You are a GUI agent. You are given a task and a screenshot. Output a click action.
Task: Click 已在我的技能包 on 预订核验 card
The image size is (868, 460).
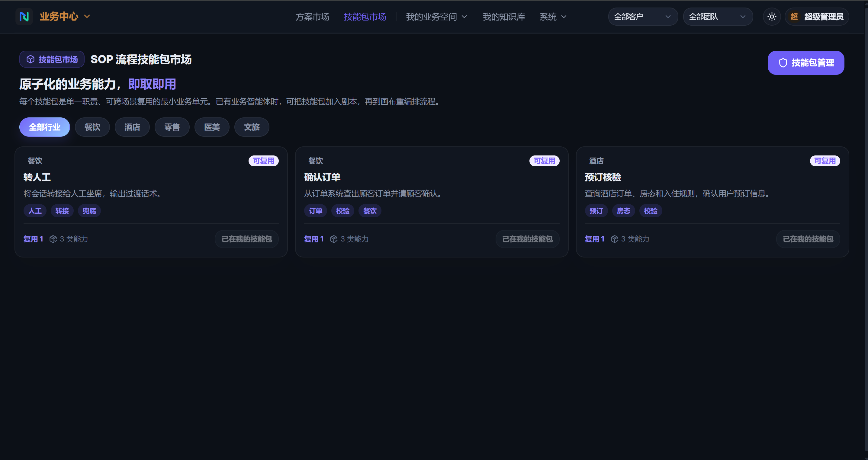pyautogui.click(x=808, y=239)
